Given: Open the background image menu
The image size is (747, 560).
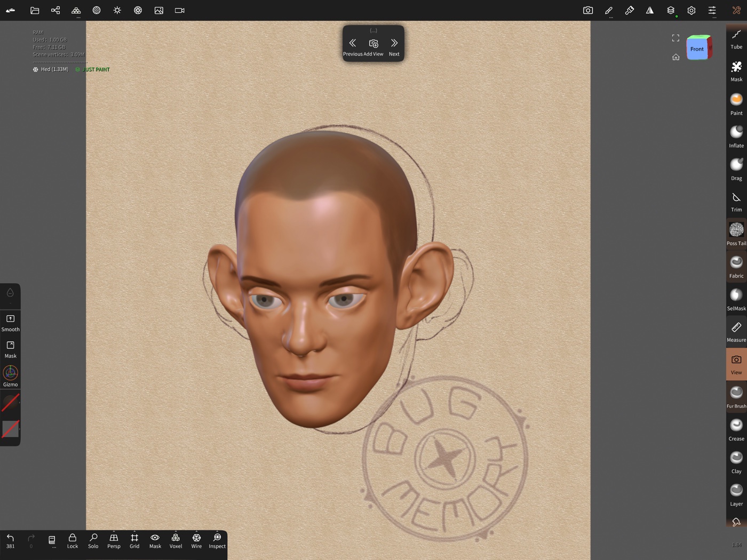Looking at the screenshot, I should (159, 10).
